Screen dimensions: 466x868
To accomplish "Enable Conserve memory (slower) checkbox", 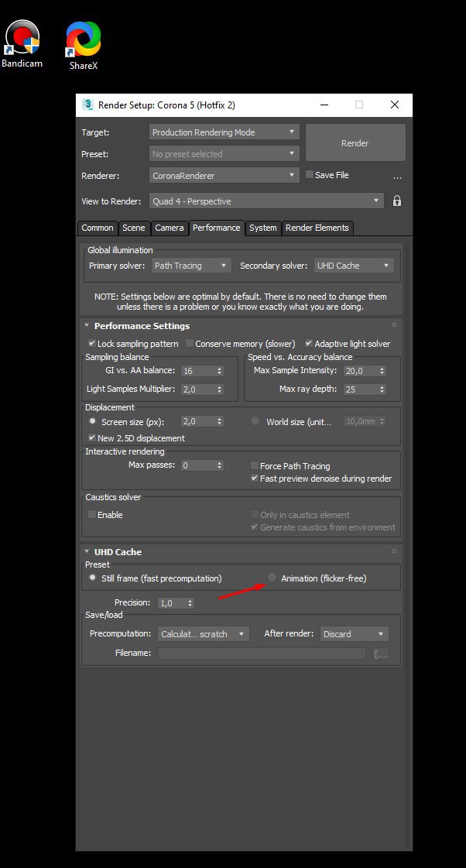I will click(x=190, y=343).
